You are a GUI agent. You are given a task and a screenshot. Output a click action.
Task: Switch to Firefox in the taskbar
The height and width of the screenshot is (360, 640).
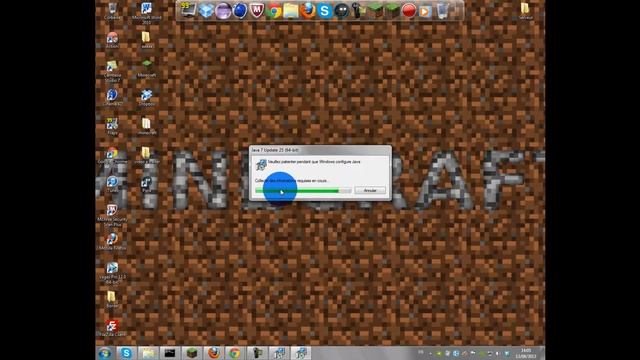(213, 353)
